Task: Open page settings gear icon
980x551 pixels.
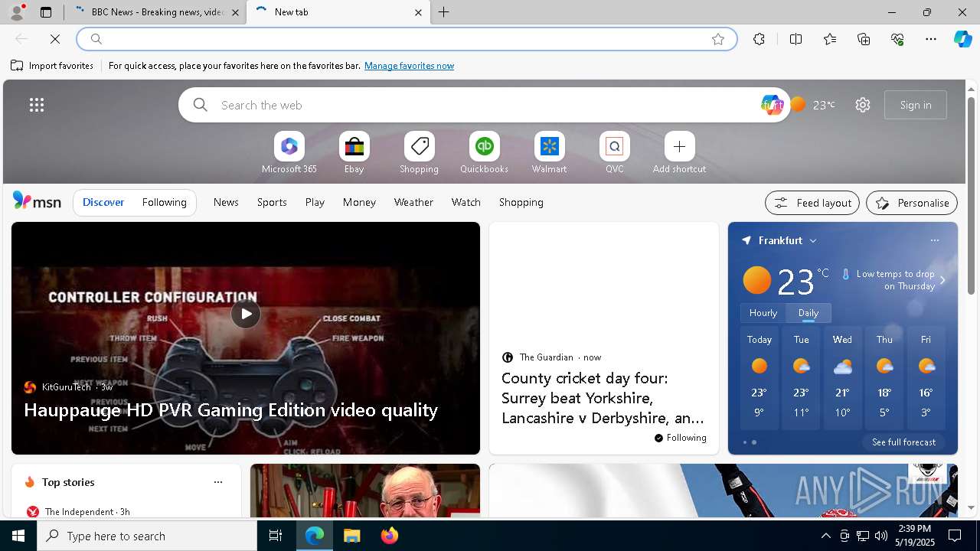Action: 863,105
